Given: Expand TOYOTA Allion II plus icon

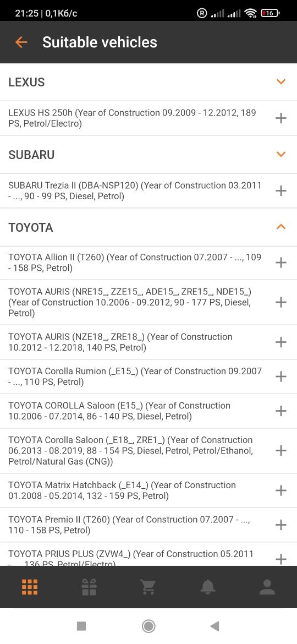Looking at the screenshot, I should (x=281, y=263).
